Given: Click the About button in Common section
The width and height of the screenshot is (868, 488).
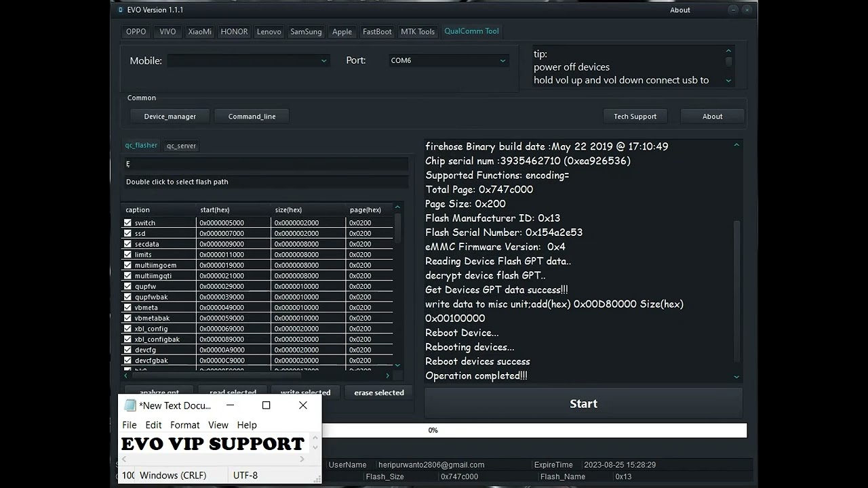Looking at the screenshot, I should coord(712,117).
